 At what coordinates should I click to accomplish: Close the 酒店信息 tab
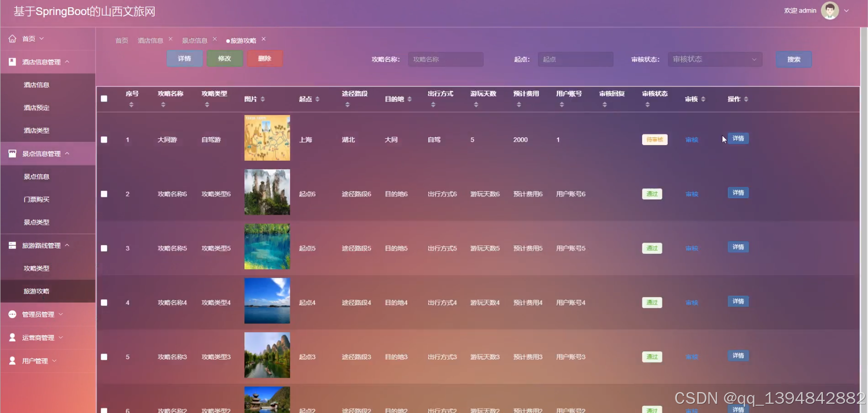pos(171,39)
